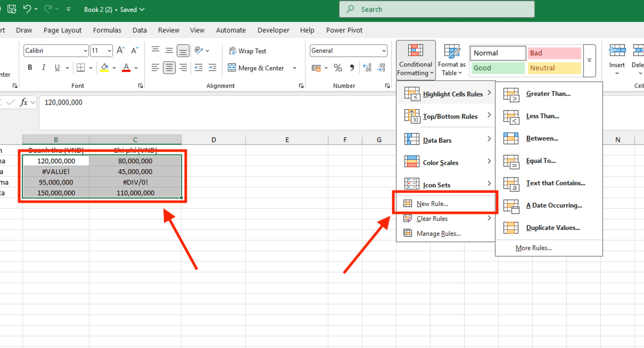
Task: Open Top/Bottom Rules submenu
Action: (x=446, y=116)
